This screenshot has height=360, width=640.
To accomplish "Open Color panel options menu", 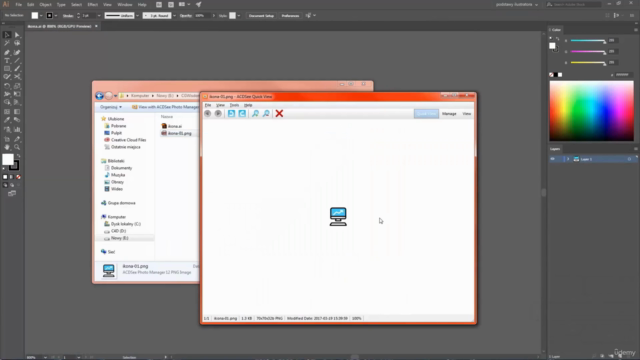I will point(636,30).
